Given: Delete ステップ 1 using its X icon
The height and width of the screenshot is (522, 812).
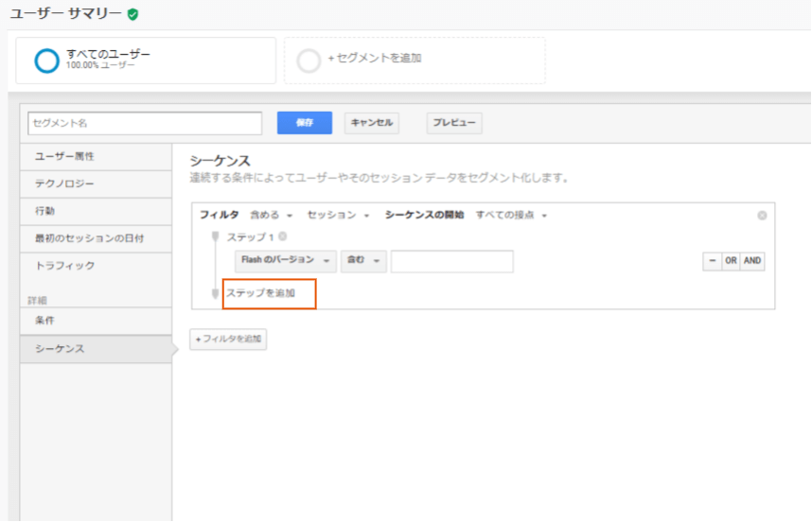Looking at the screenshot, I should 283,236.
